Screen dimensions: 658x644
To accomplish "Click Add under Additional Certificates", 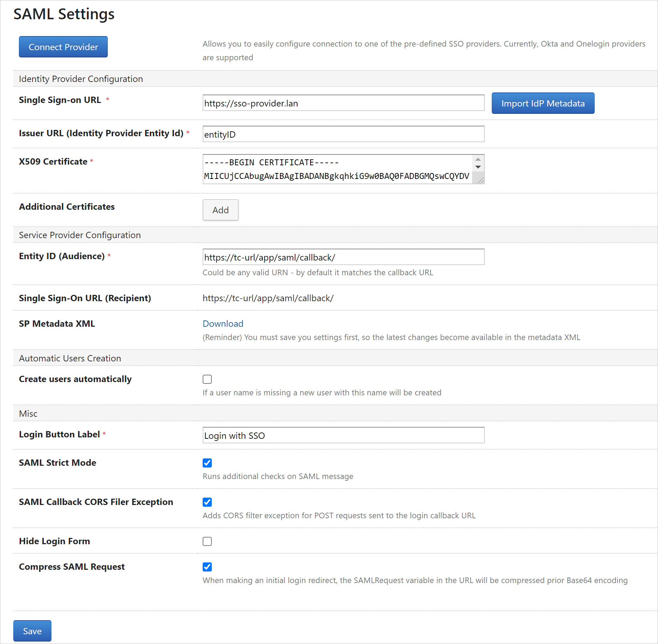I will pyautogui.click(x=220, y=210).
